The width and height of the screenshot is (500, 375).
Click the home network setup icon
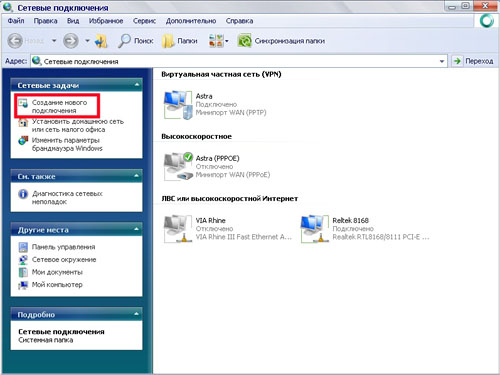point(23,122)
